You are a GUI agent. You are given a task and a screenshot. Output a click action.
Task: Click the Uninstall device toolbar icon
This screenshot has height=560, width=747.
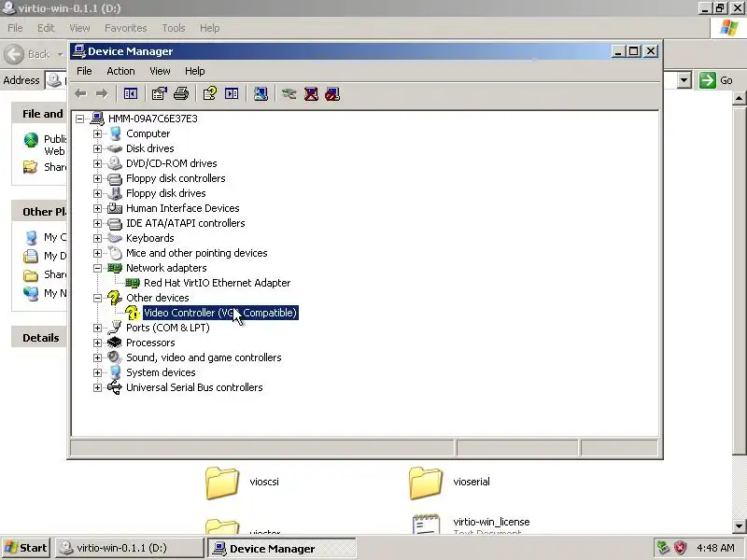click(311, 94)
